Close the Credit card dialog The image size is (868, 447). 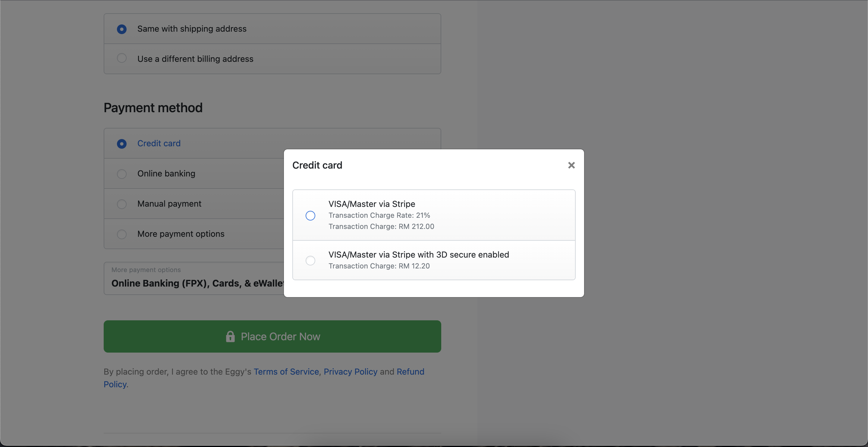pos(571,165)
